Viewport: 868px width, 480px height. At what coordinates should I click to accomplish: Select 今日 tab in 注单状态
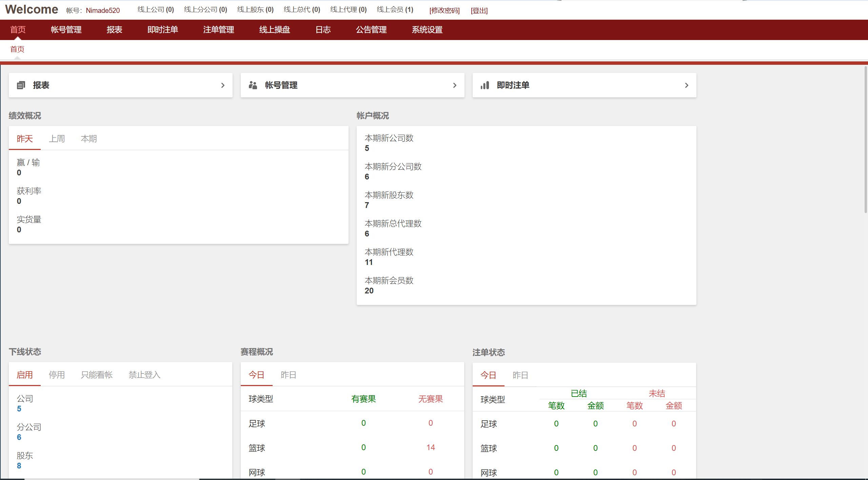click(x=489, y=375)
